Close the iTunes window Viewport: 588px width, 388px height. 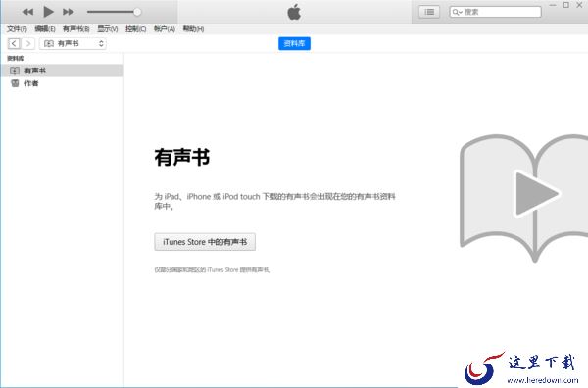tap(579, 5)
